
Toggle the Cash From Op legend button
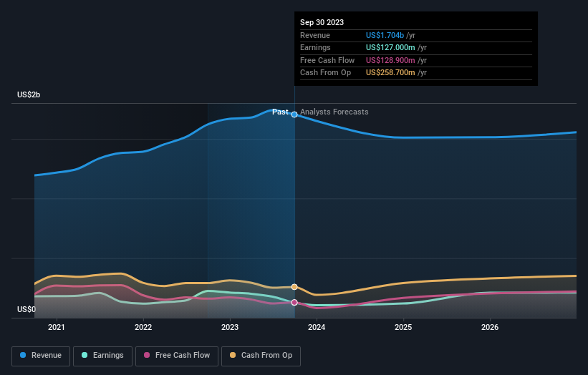261,356
